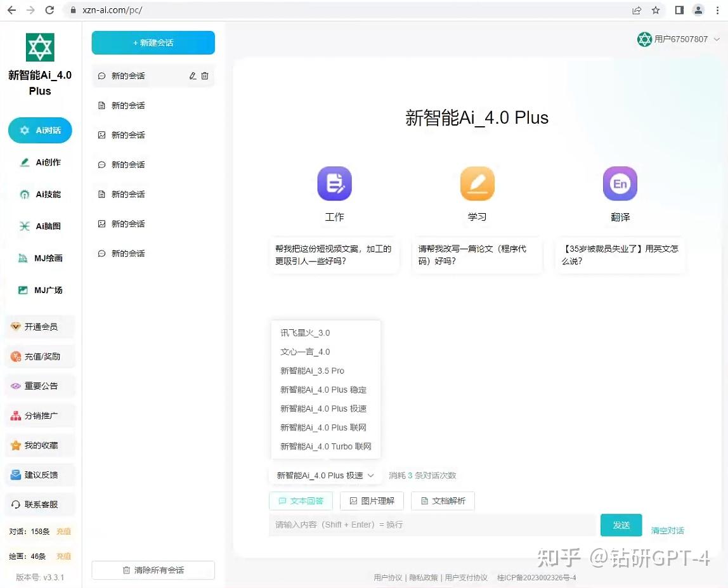This screenshot has width=728, height=588.
Task: Open 用户支付协议 footer link
Action: click(x=466, y=578)
